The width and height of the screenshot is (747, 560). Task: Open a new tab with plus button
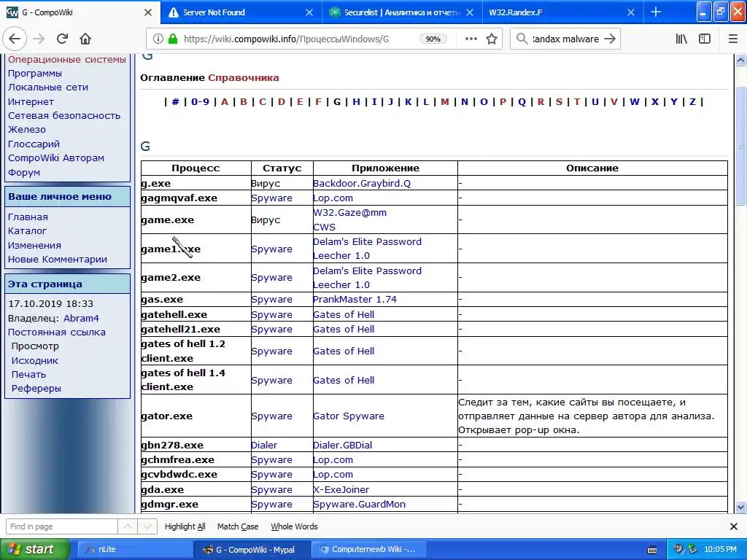point(656,12)
